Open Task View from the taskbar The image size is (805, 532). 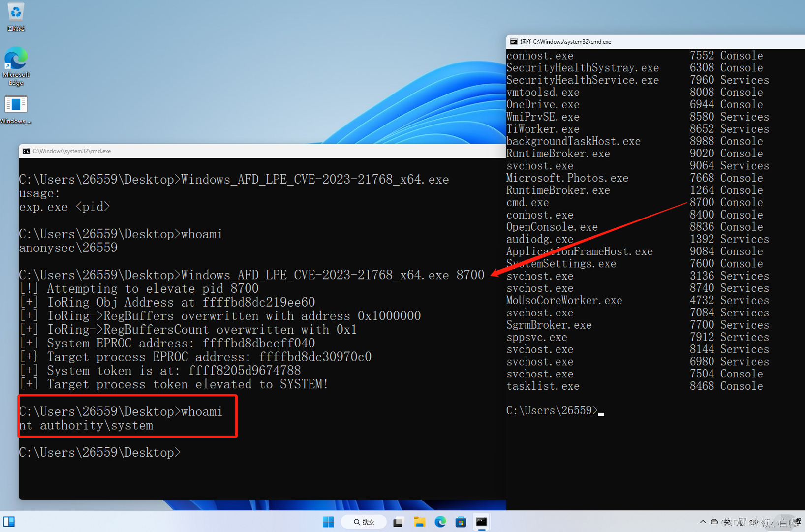398,522
